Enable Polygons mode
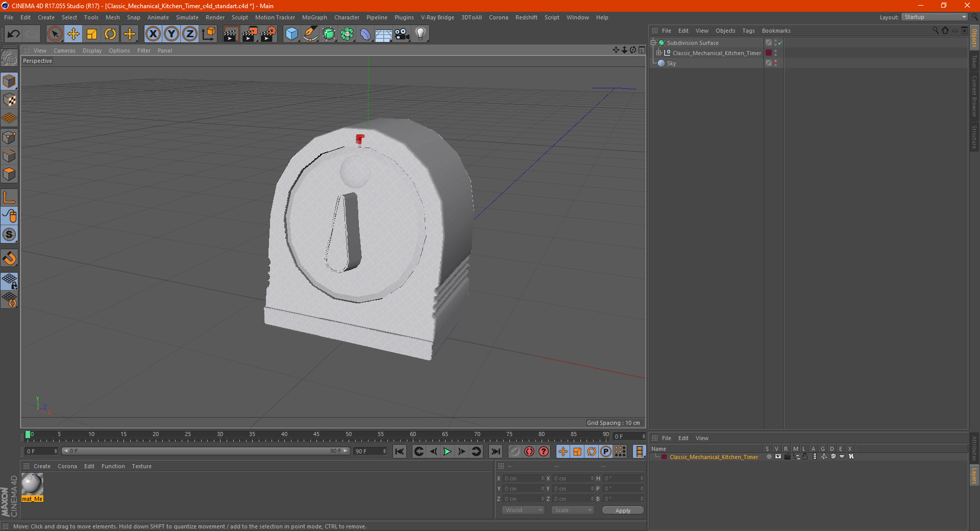 tap(9, 174)
